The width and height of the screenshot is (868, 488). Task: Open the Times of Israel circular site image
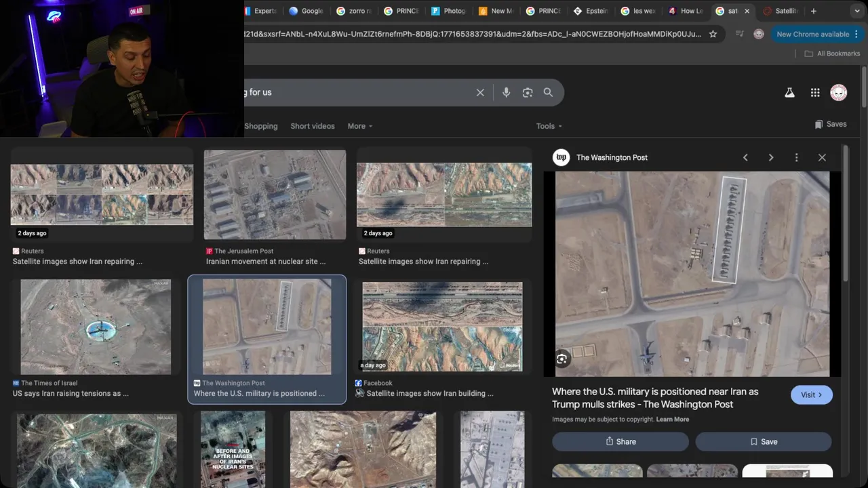pyautogui.click(x=96, y=327)
